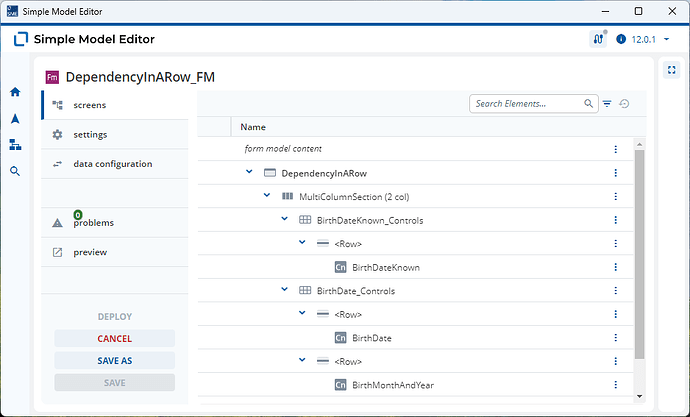Collapse the Row above BirthDate
The image size is (690, 417).
302,313
